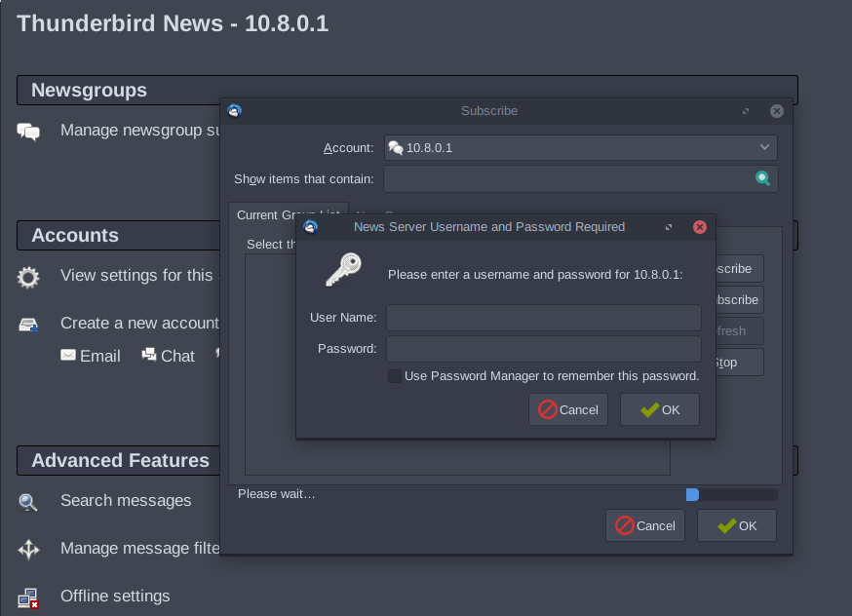Open Offline settings link

click(115, 596)
